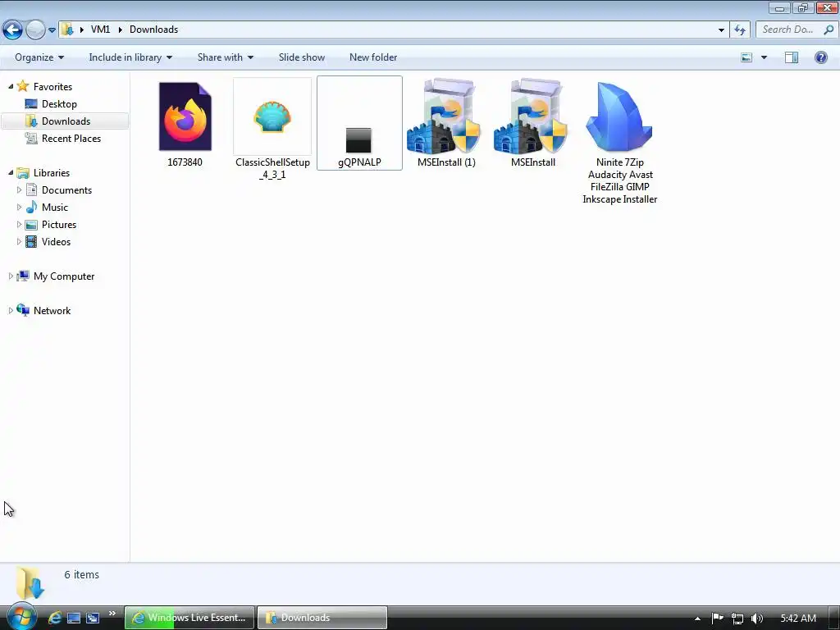Viewport: 840px width, 630px height.
Task: Click the 5:42 AM clock
Action: (x=798, y=619)
